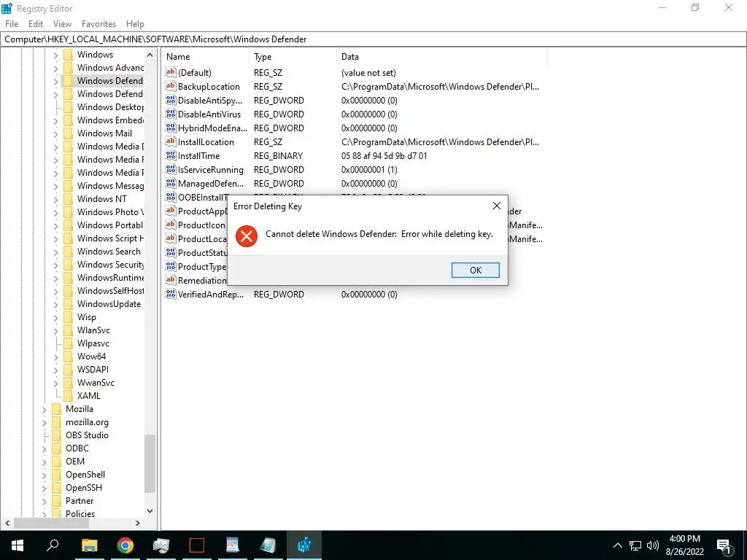Viewport: 747px width, 560px height.
Task: Select the IsServiceRunning DWORD icon
Action: [171, 169]
